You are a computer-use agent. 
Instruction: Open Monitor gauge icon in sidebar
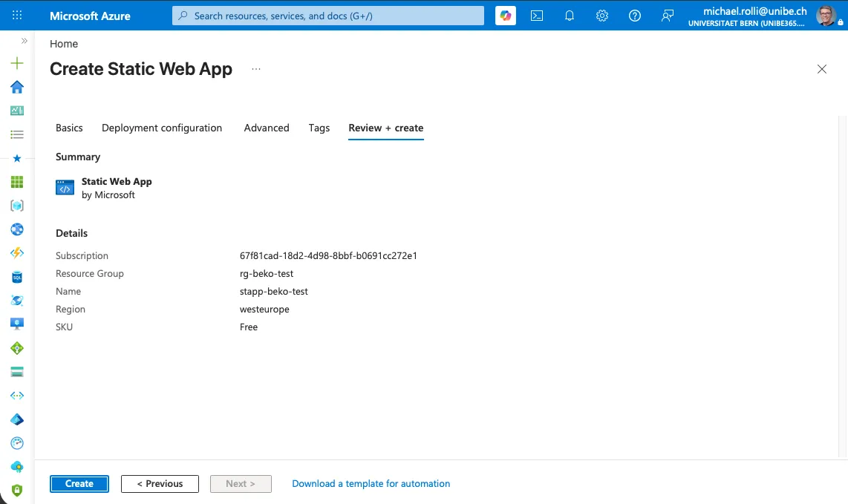pos(17,443)
